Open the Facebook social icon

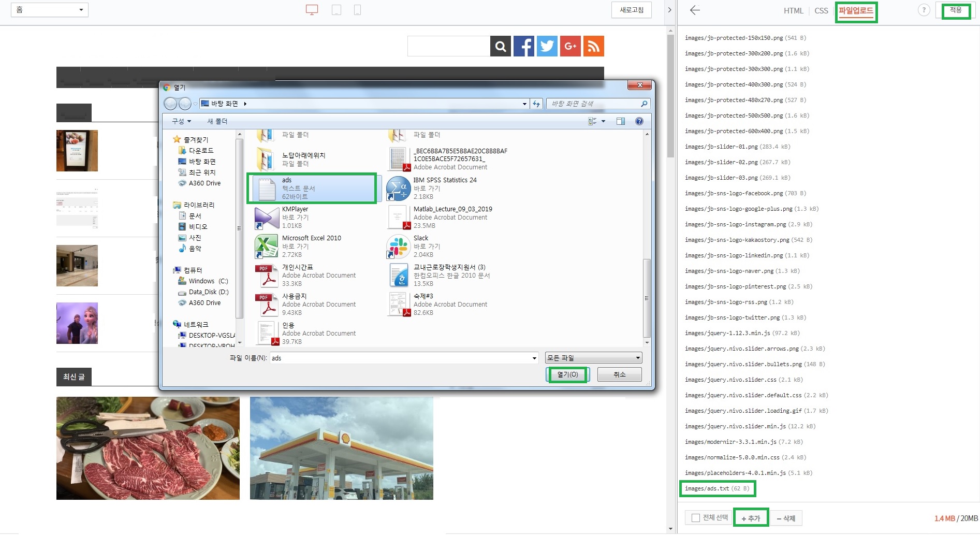coord(524,46)
